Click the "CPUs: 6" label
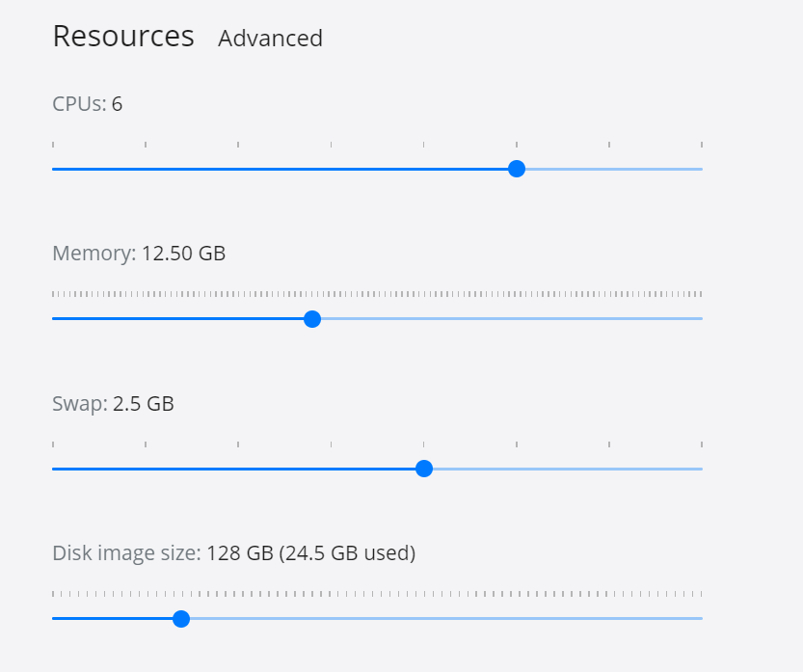Viewport: 803px width, 672px height. point(88,104)
